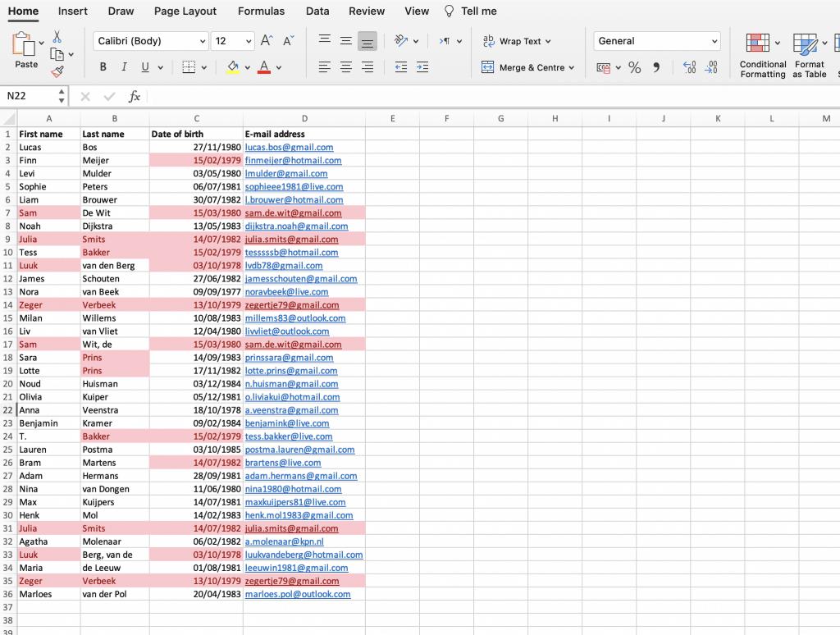This screenshot has width=840, height=635.
Task: Click the Increase Indent icon
Action: coord(422,67)
